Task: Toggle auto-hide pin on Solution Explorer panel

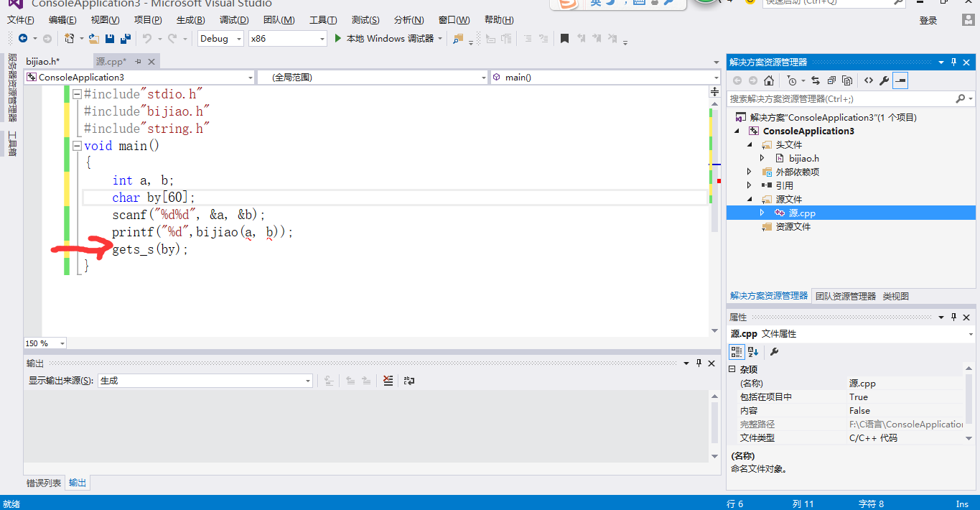Action: point(953,62)
